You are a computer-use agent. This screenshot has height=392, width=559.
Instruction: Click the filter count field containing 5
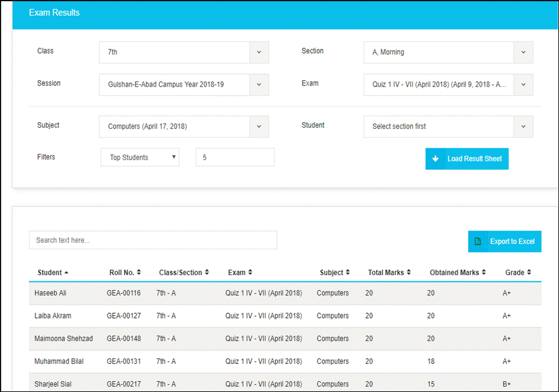pyautogui.click(x=235, y=158)
